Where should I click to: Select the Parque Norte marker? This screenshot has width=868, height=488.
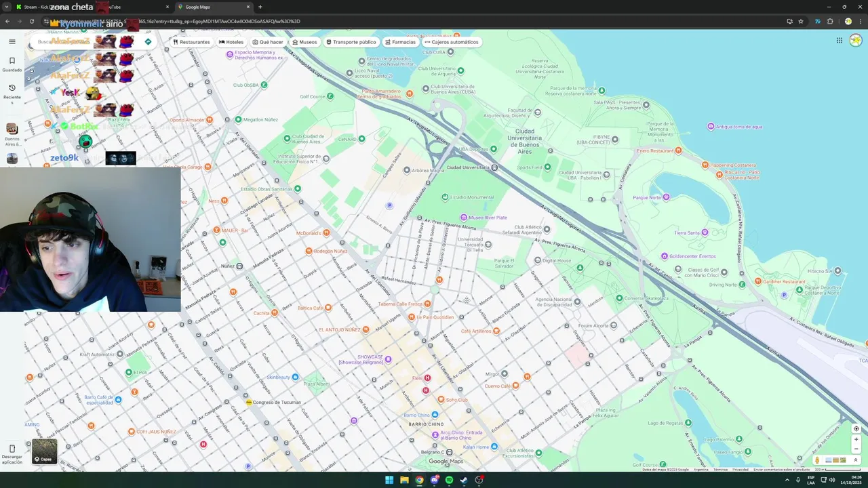(666, 197)
